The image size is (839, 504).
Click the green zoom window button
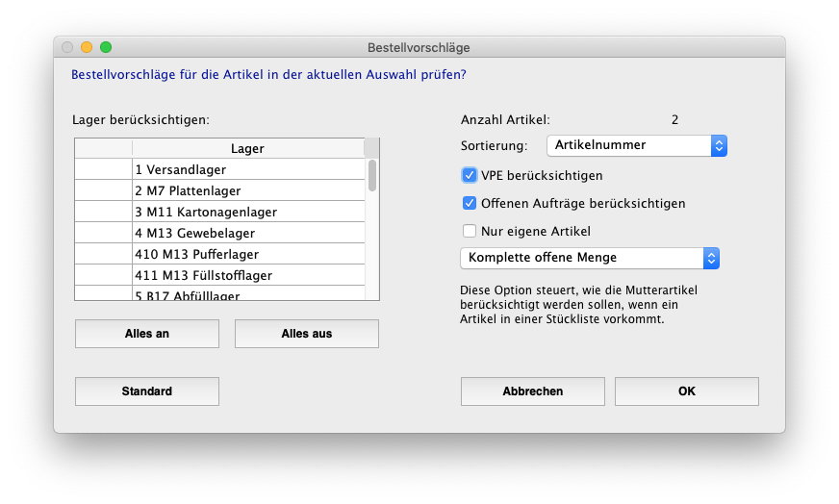[x=106, y=47]
